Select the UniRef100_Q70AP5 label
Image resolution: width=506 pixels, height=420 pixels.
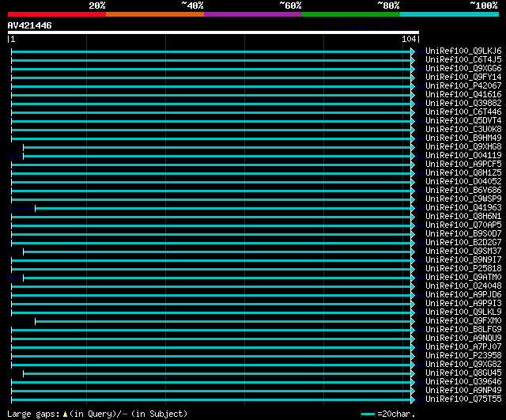point(463,225)
